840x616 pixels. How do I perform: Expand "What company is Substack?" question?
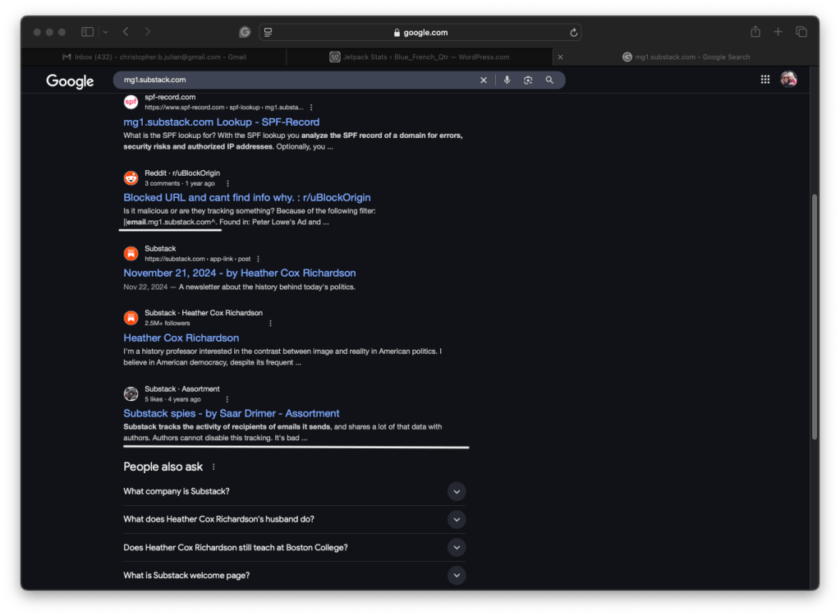tap(457, 491)
